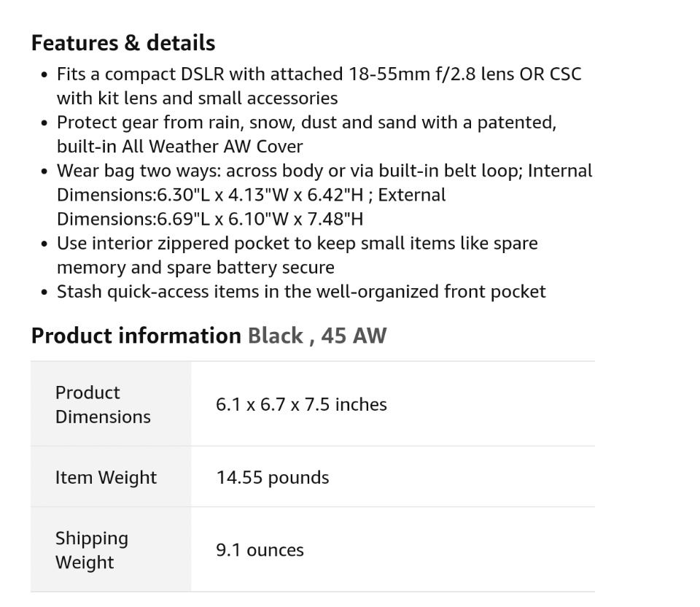
Task: Click the 9.1 ounces value
Action: point(260,550)
